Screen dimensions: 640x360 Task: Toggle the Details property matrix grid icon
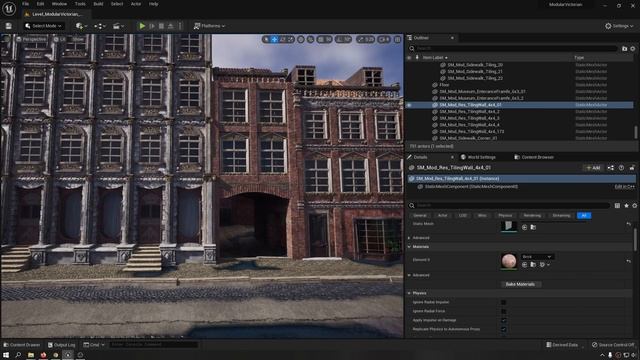point(617,206)
